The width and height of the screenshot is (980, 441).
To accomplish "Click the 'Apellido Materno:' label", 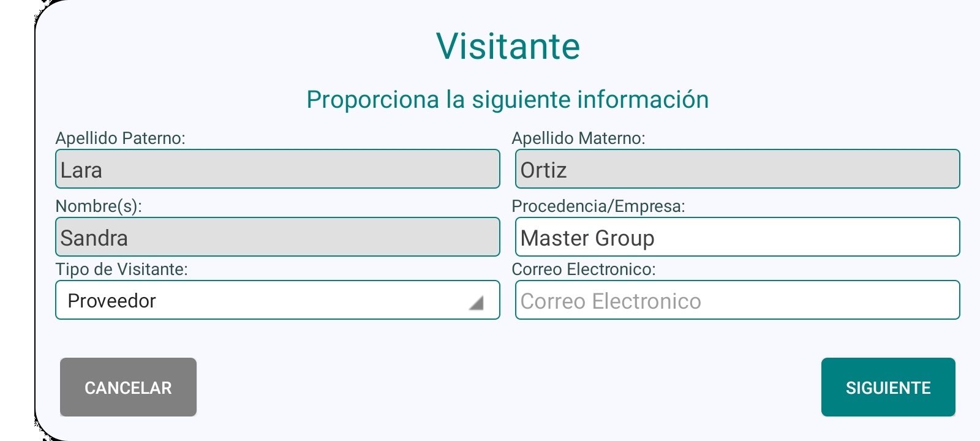I will (x=578, y=138).
